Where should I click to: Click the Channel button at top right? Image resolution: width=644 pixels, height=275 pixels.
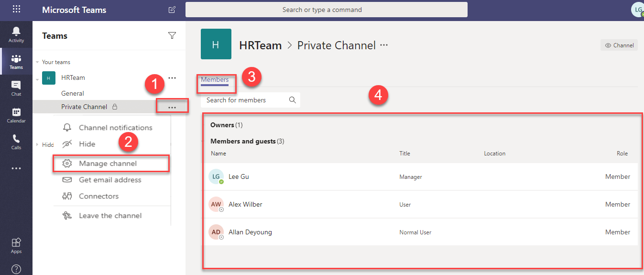pos(619,45)
